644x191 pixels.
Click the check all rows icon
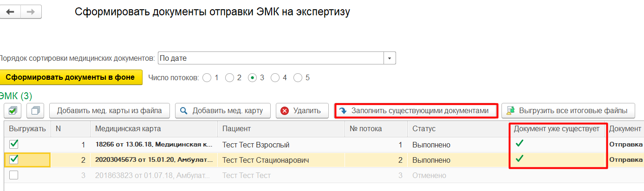tap(13, 110)
